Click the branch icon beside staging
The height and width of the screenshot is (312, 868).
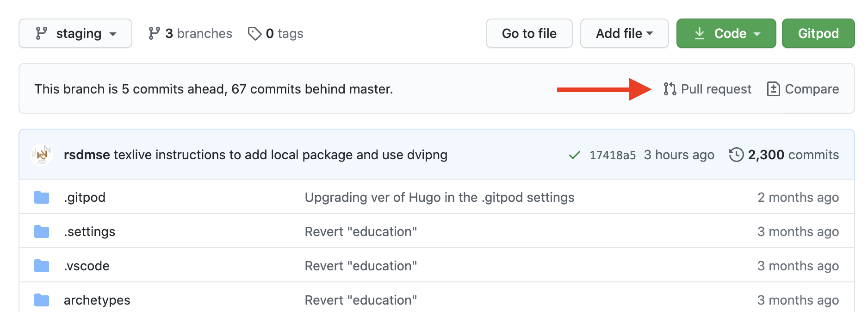41,33
